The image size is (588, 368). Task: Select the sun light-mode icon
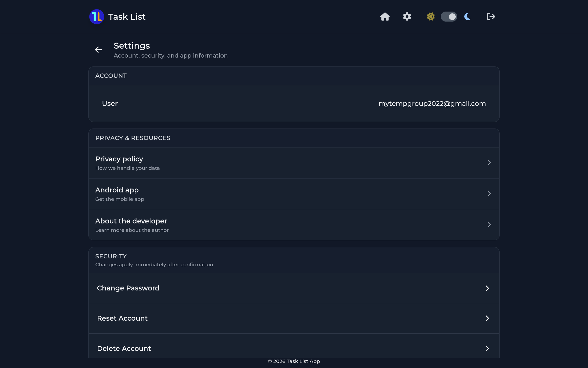430,17
